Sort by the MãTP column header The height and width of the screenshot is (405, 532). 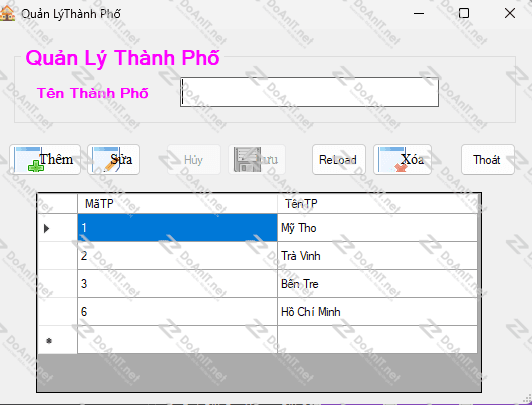(x=177, y=204)
